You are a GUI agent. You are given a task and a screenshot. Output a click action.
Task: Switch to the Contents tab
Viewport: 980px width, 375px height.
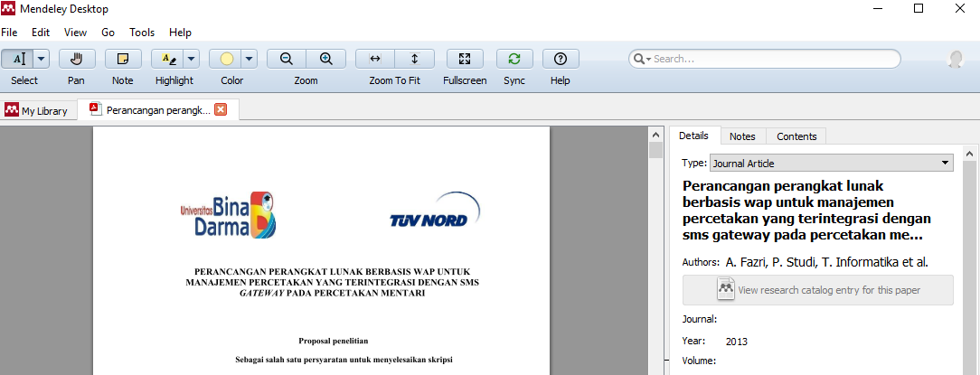tap(796, 136)
